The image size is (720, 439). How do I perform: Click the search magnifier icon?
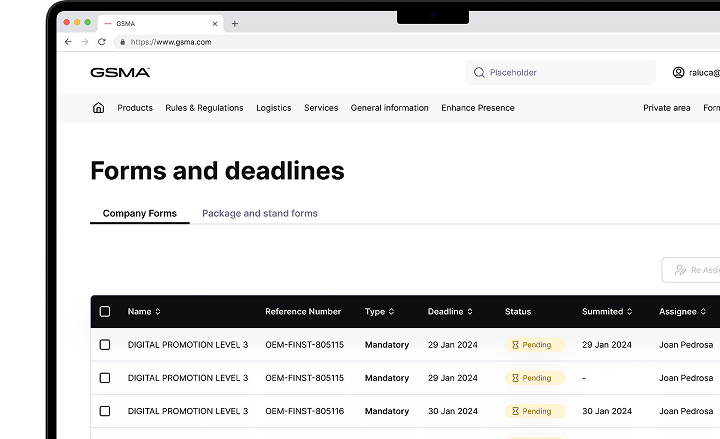pos(479,72)
